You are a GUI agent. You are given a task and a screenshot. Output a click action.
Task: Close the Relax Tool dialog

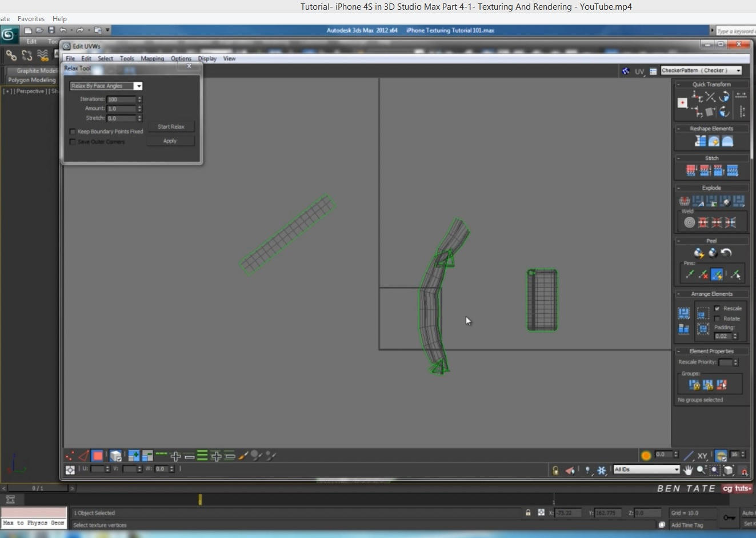tap(189, 66)
